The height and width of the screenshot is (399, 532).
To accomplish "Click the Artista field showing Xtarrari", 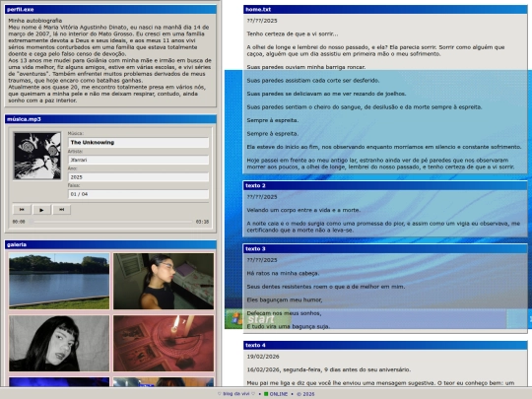I will tap(138, 160).
